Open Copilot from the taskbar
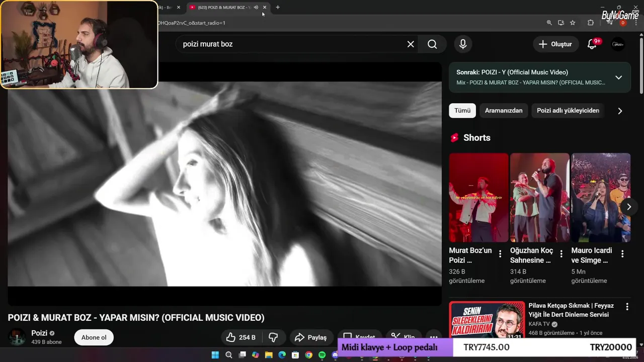 (256, 355)
